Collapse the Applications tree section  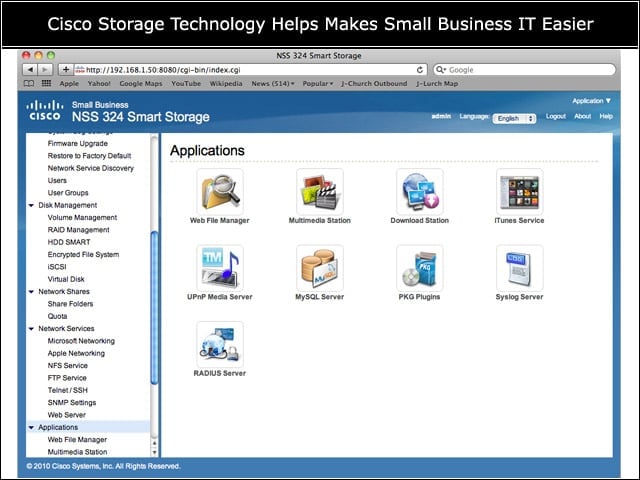click(31, 427)
